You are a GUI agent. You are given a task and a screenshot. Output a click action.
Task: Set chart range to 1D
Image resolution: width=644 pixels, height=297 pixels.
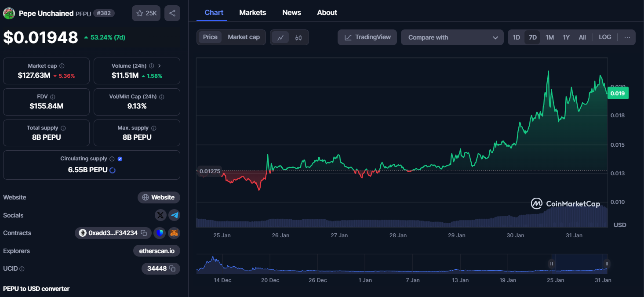tap(517, 37)
